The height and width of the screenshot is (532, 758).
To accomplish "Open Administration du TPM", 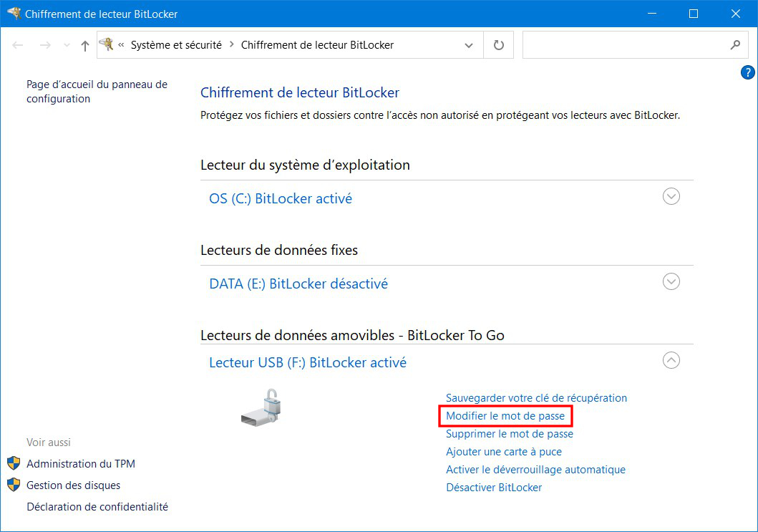I will [81, 463].
